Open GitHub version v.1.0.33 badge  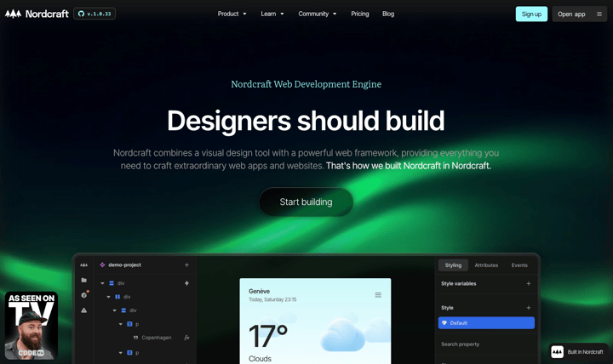95,14
